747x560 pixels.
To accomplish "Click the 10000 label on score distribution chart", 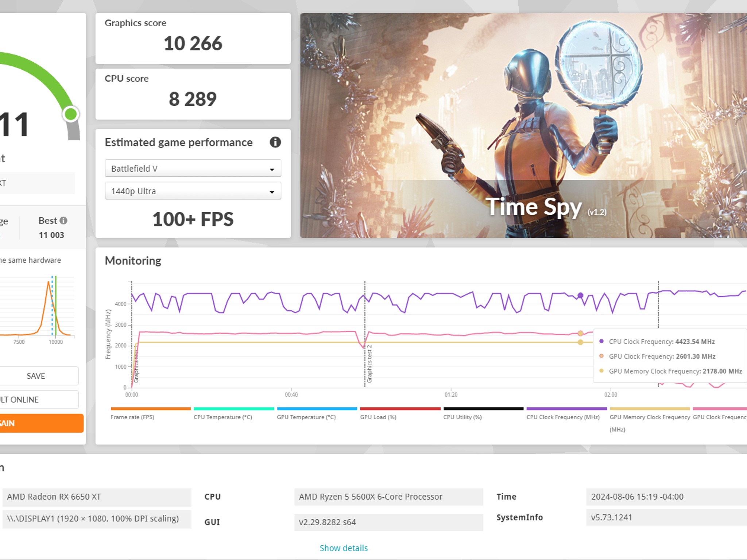I will (x=56, y=342).
